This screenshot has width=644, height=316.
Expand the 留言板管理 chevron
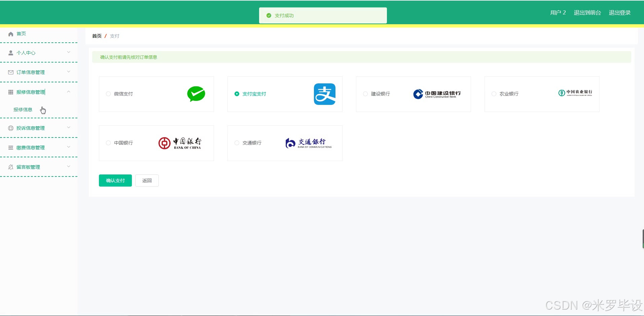(69, 166)
